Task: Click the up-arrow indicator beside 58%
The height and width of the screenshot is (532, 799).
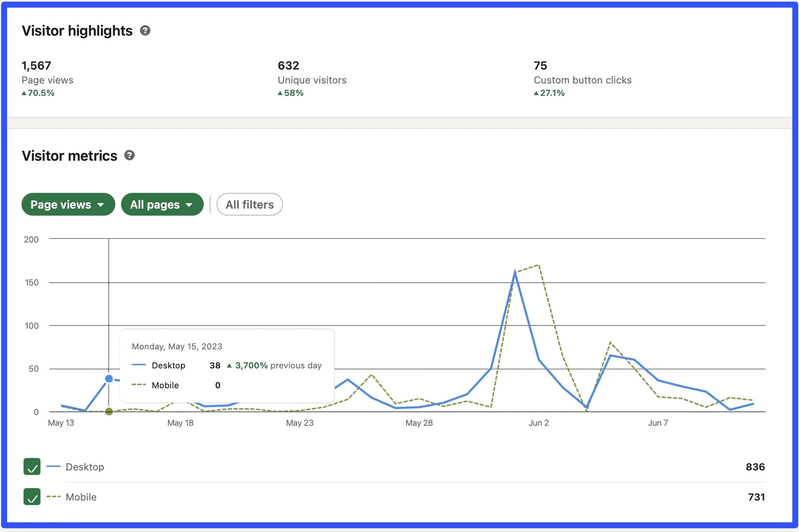Action: click(x=280, y=93)
